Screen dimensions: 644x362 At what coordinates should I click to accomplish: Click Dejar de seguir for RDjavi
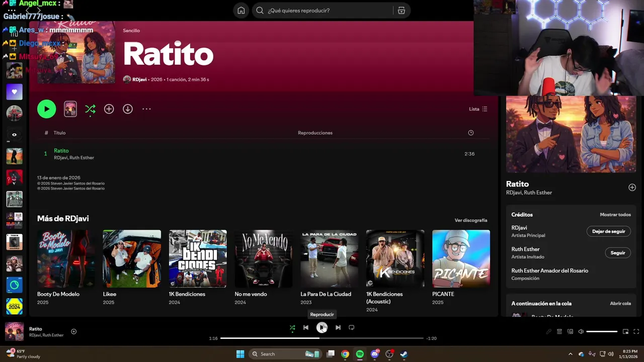coord(608,231)
